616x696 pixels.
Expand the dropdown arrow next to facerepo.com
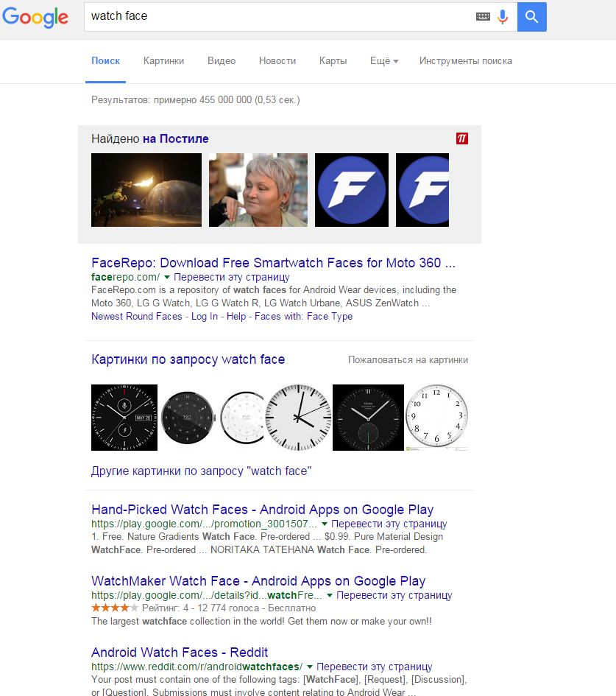click(167, 278)
